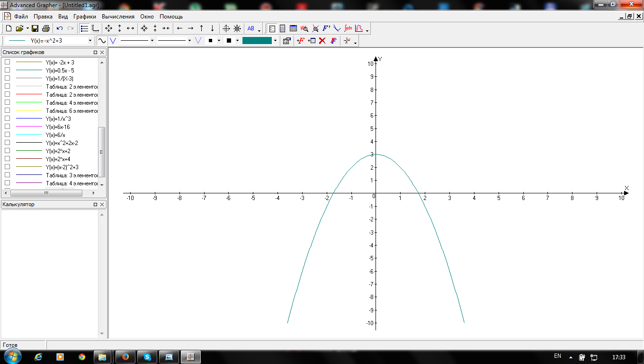
Task: Click the teal graph color swatch
Action: tap(257, 41)
